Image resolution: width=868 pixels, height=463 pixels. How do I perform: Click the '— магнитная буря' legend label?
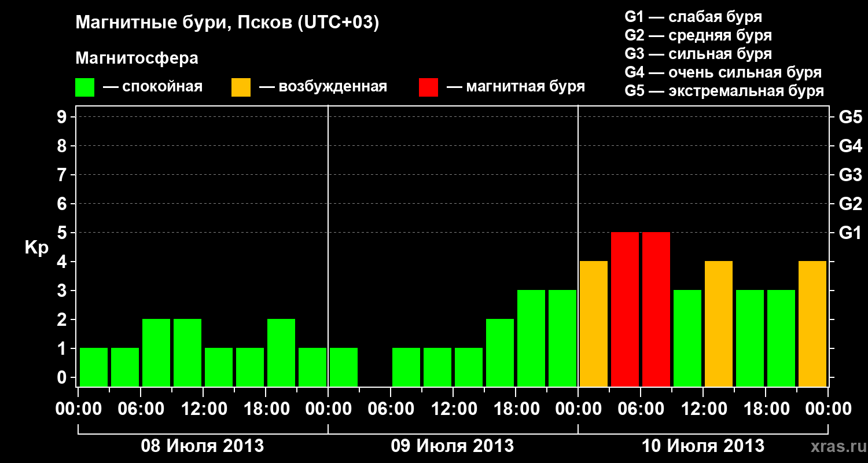click(x=516, y=87)
